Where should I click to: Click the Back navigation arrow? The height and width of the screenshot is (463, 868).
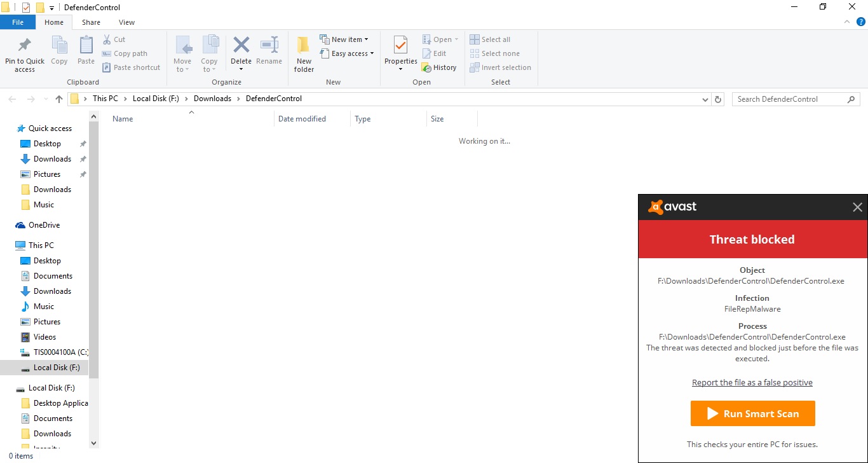pos(13,99)
